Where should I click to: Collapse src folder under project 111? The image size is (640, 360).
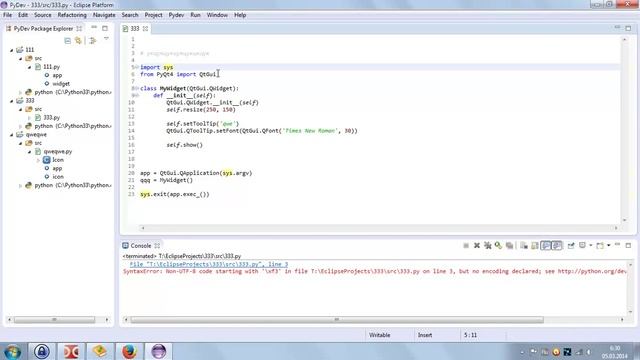click(x=20, y=59)
